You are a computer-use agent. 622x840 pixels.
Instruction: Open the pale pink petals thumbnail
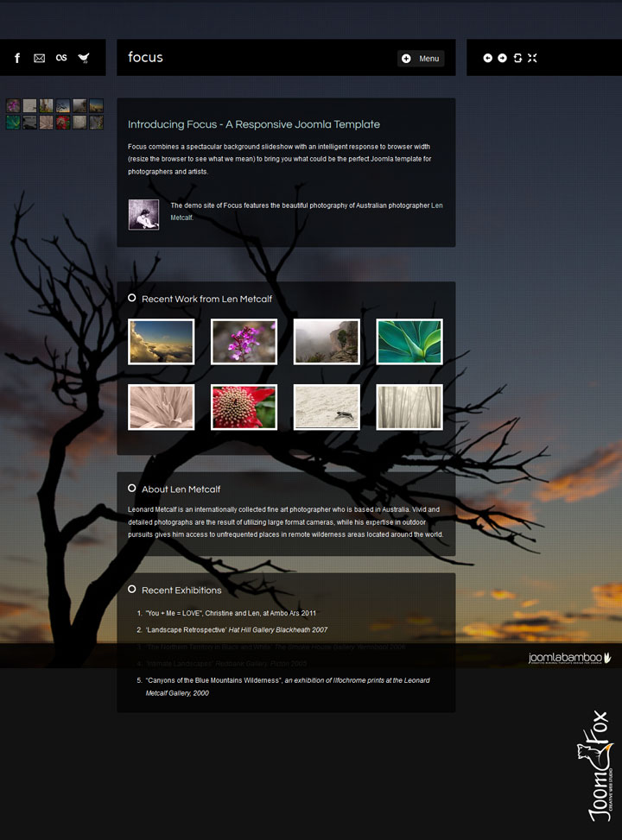click(162, 407)
